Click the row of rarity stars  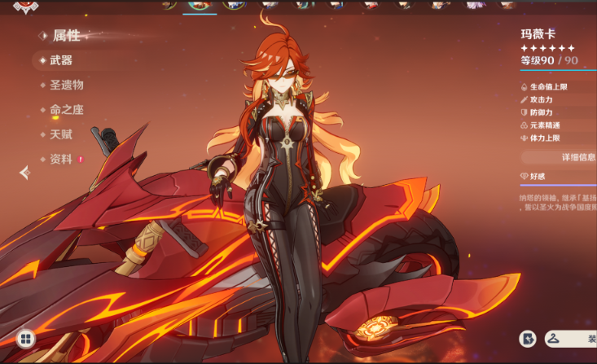click(x=547, y=48)
